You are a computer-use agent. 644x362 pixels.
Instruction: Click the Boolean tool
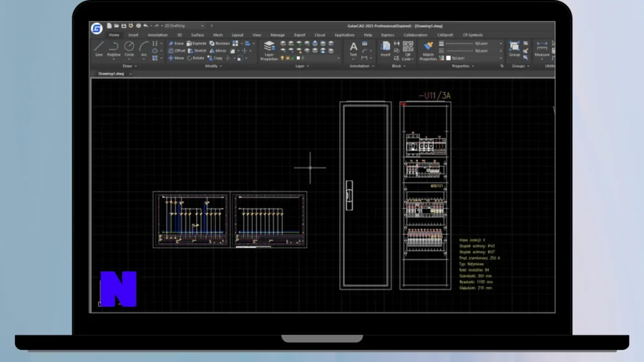point(219,43)
